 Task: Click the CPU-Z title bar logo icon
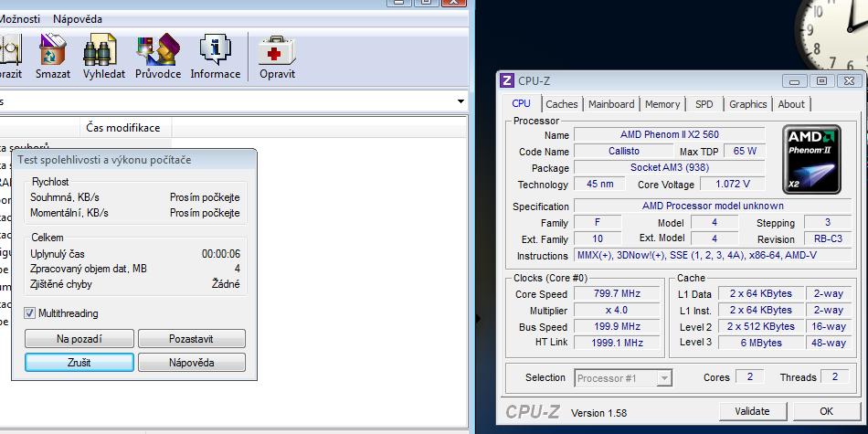point(506,80)
